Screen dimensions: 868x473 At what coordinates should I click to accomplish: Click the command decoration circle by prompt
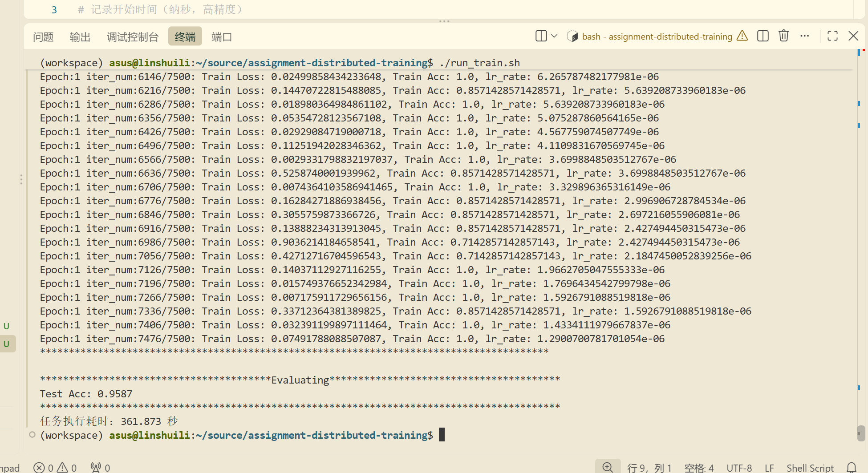[x=32, y=435]
